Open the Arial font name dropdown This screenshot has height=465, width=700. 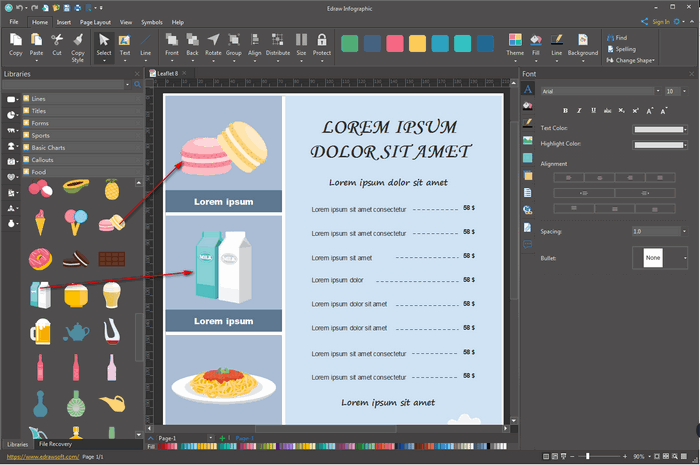[x=658, y=91]
